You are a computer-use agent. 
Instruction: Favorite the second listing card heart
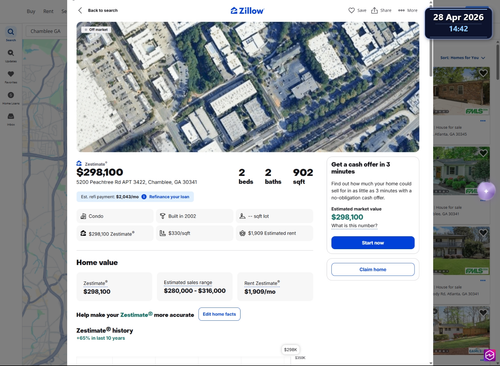click(483, 153)
